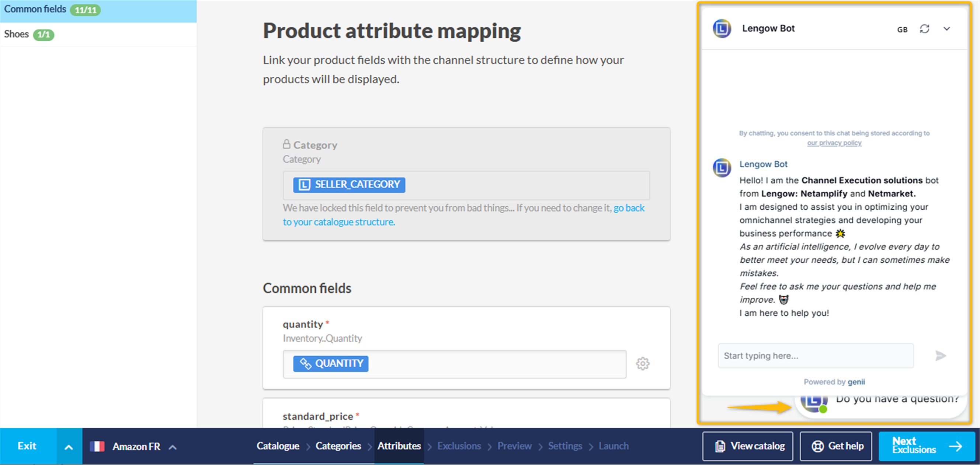Open the Exclusions step in breadcrumb
980x465 pixels.
(x=459, y=445)
